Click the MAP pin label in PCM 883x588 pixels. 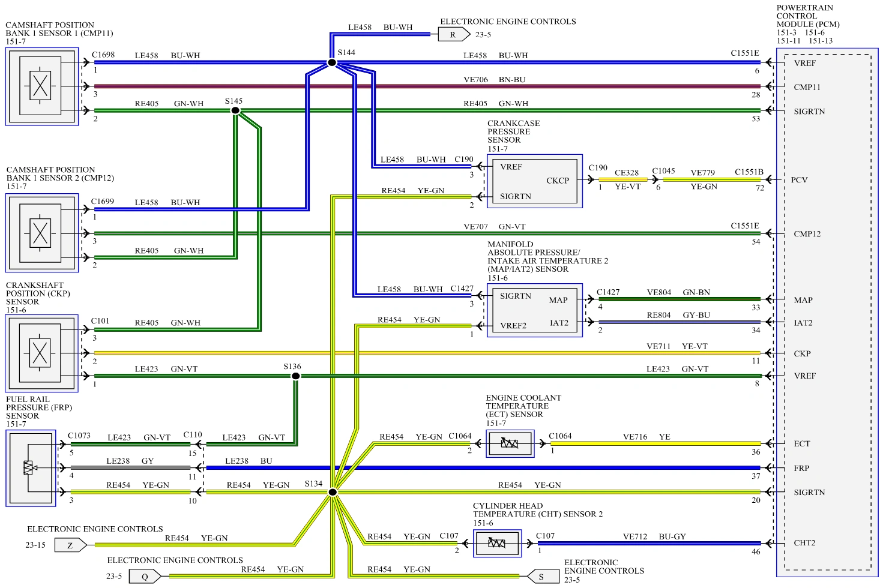(803, 300)
